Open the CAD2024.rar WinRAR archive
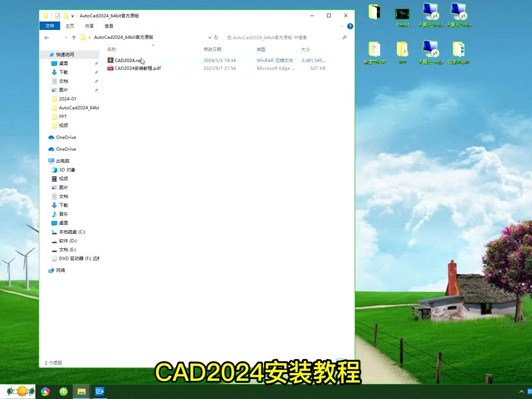 click(x=128, y=60)
